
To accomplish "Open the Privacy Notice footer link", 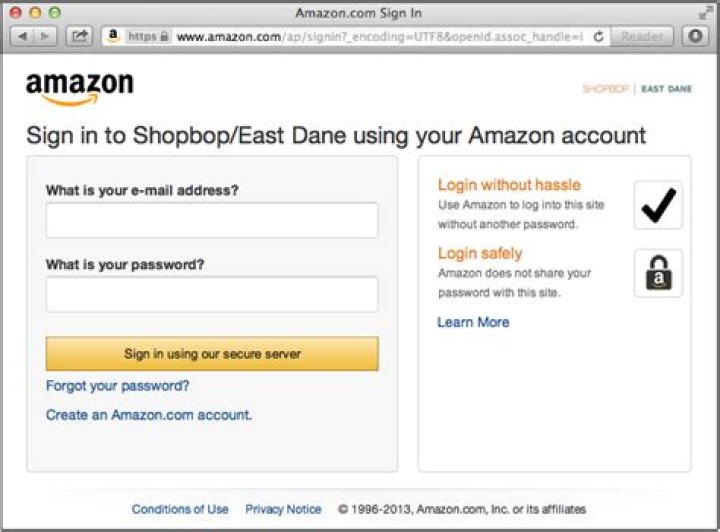I will [284, 509].
